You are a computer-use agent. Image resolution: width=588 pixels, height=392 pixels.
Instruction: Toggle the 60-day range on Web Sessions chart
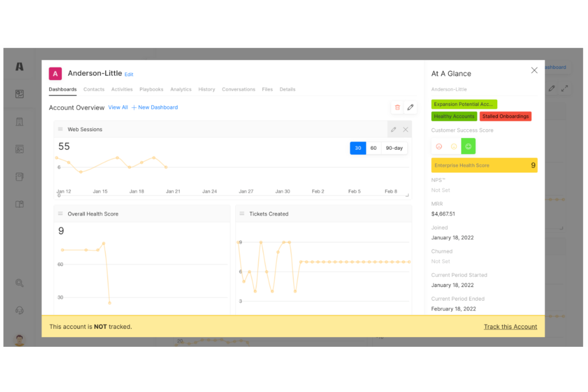[x=373, y=148]
